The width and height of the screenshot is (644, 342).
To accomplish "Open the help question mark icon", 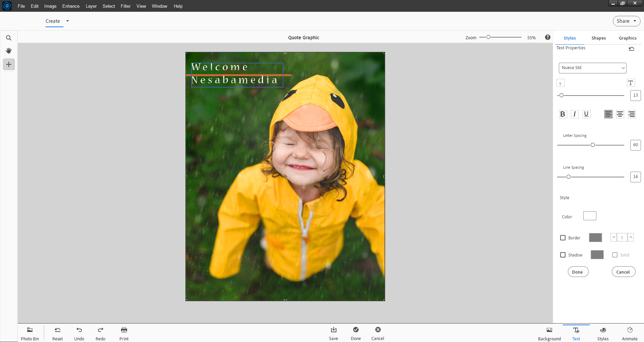I will tap(548, 37).
